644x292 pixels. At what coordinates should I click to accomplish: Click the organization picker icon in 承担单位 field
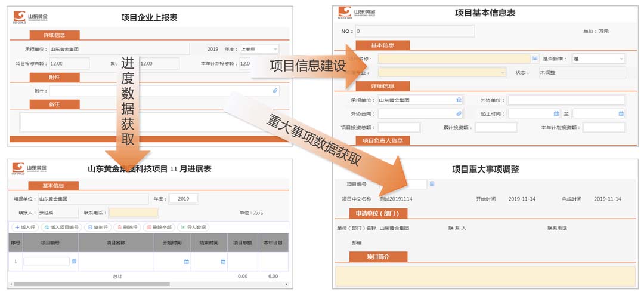459,100
